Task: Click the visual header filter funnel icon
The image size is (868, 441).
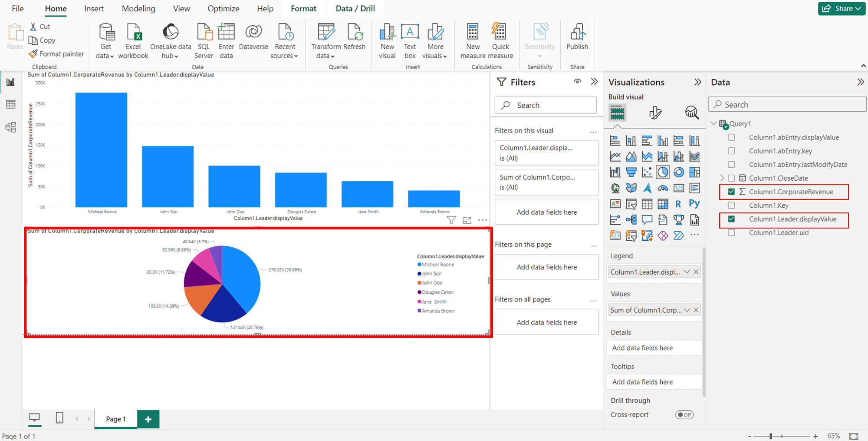Action: coord(451,220)
